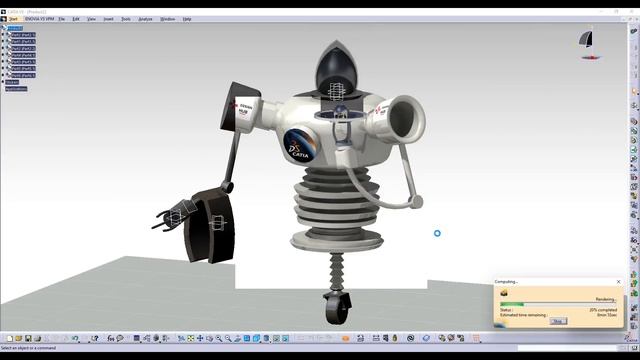640x360 pixels.
Task: Click the '20% completed' status text
Action: click(603, 310)
